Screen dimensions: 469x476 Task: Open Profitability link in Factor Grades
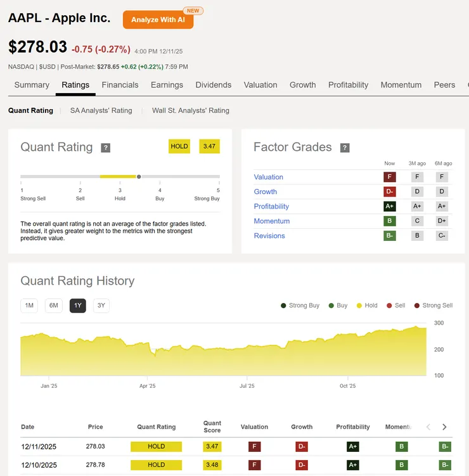(271, 207)
